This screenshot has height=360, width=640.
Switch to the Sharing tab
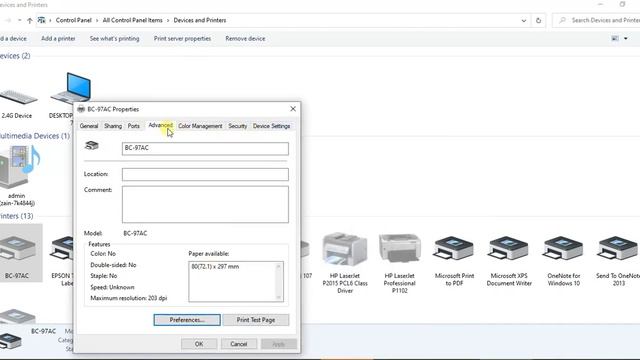coord(113,126)
